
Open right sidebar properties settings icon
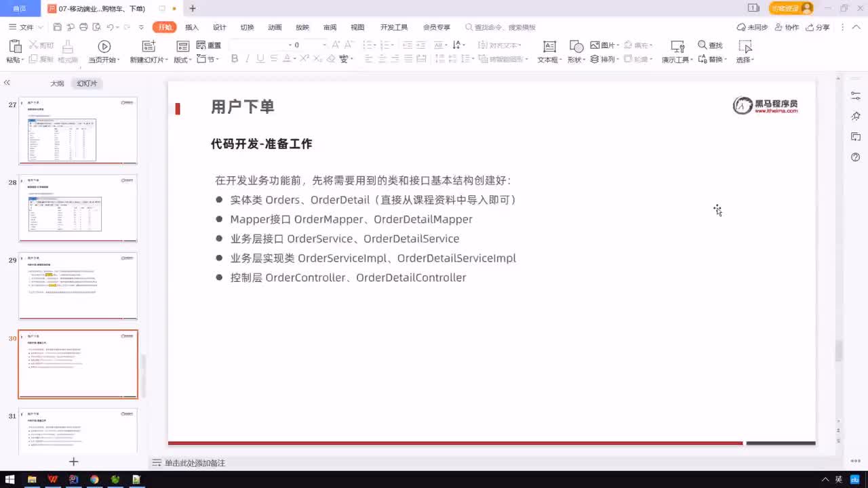(856, 96)
